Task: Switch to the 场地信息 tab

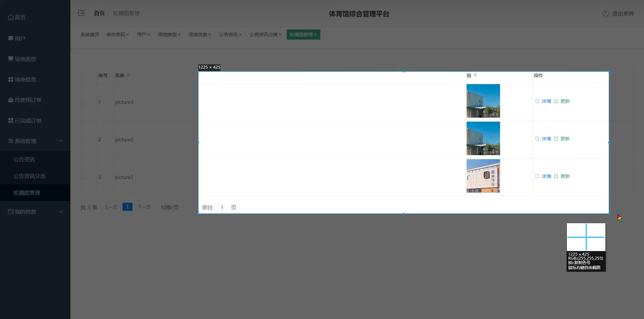Action: tap(198, 35)
